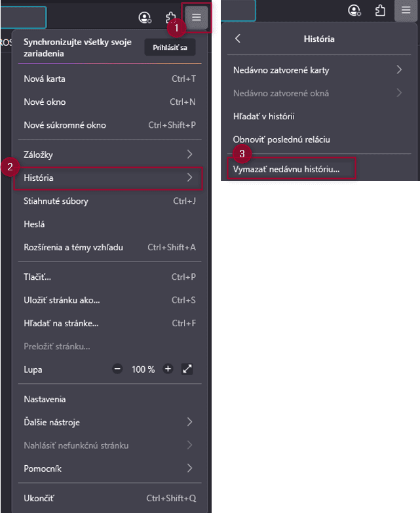Viewport: 420px width, 513px height.
Task: Open Nastavenia from the menu
Action: tap(45, 399)
